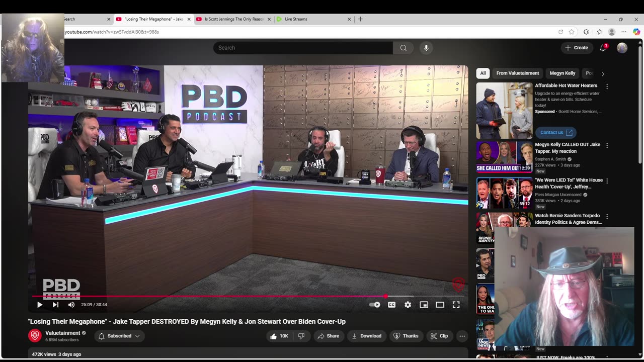Open video player settings gear
Screen dimensions: 644x362
coord(408,305)
